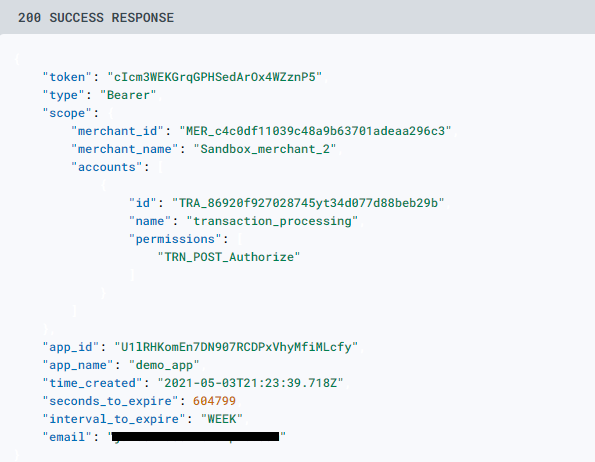Click the "app_name" key
This screenshot has width=595, height=462.
(x=78, y=365)
